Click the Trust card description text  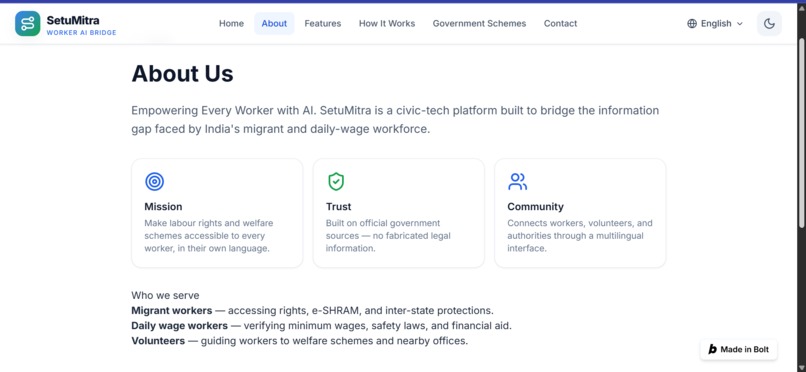click(388, 236)
